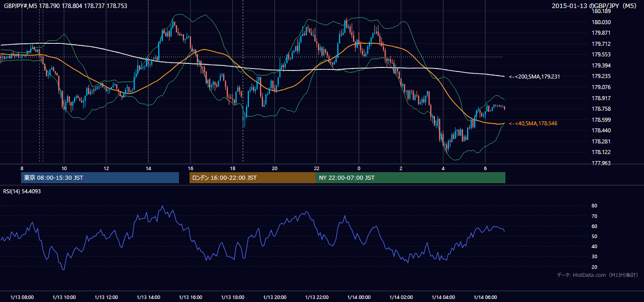
Task: Click the 1/13 16:00 time label
Action: coord(190,297)
